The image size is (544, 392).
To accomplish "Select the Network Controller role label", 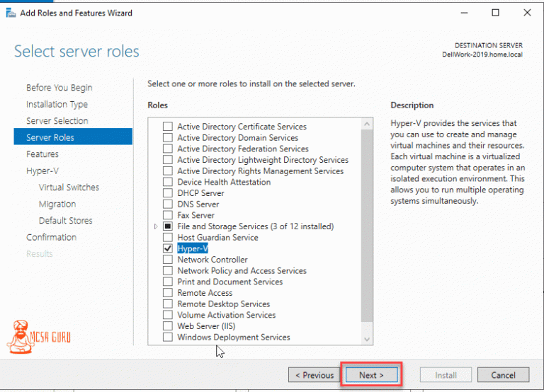I will click(x=212, y=260).
